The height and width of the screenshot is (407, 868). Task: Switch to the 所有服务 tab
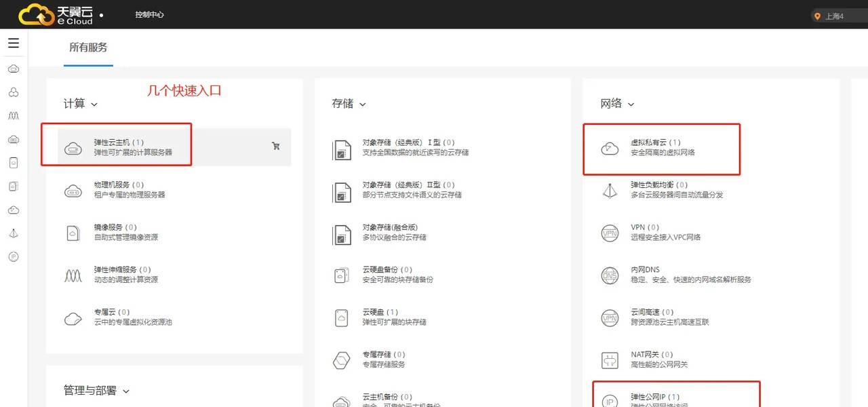coord(87,47)
